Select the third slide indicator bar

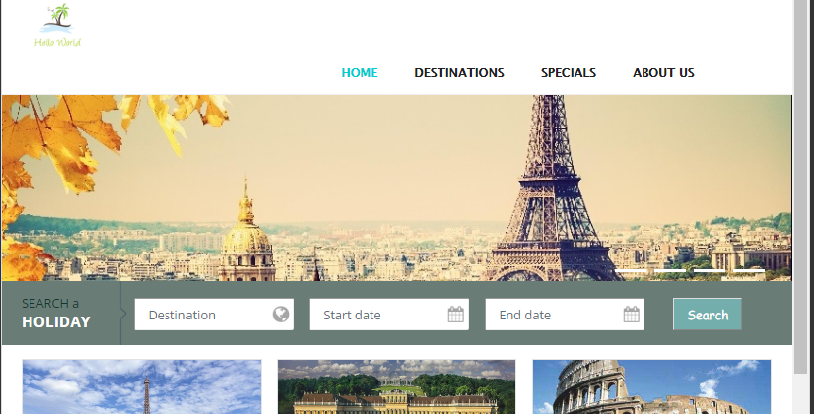(x=709, y=271)
